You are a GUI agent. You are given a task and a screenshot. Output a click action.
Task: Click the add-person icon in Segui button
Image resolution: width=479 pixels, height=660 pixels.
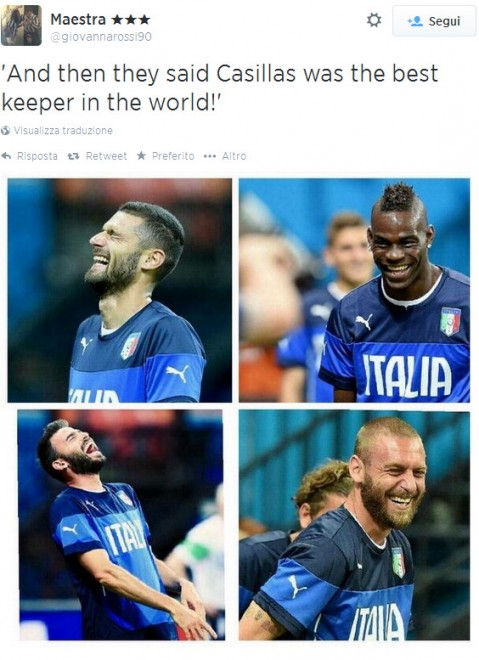[415, 21]
